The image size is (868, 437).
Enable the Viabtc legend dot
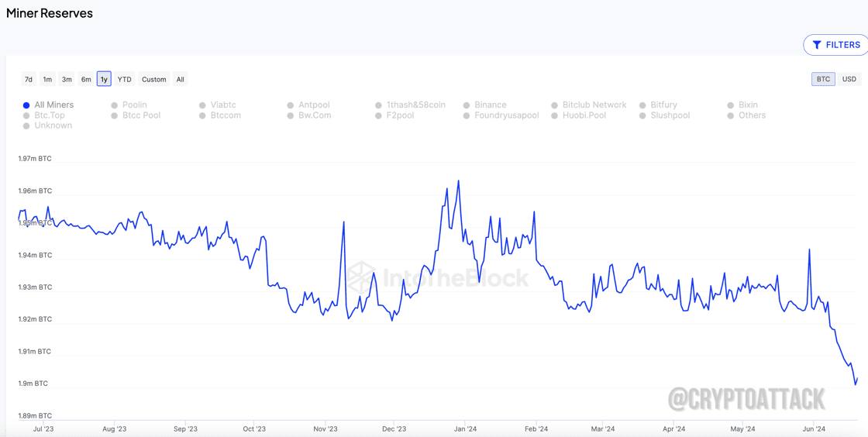tap(202, 105)
